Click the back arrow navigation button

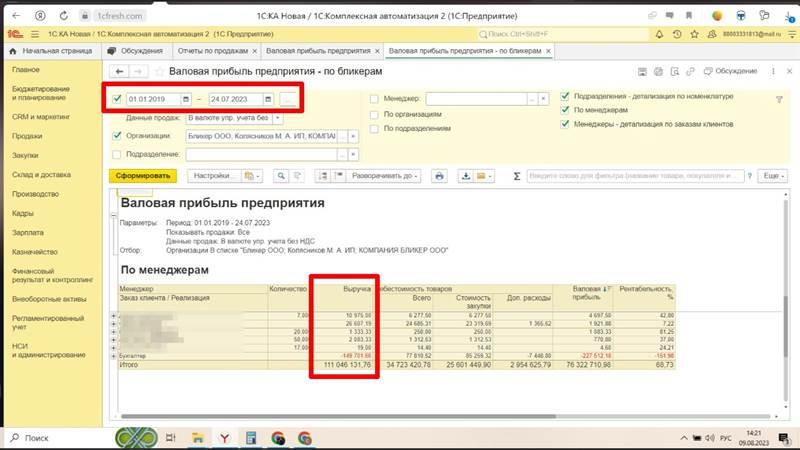[x=120, y=72]
